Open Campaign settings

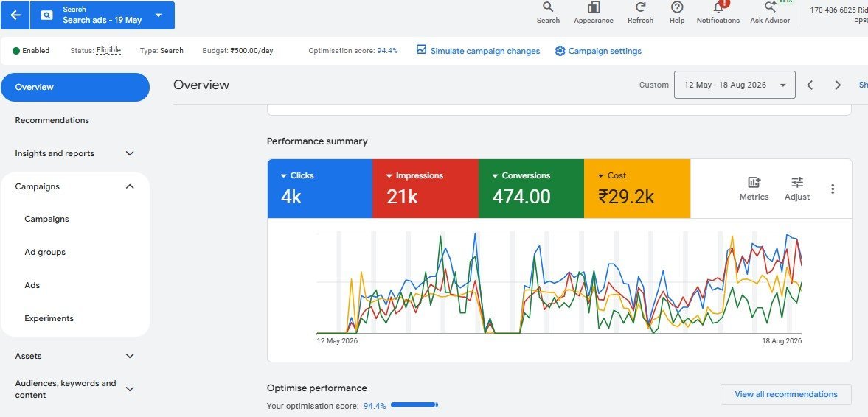pos(598,51)
